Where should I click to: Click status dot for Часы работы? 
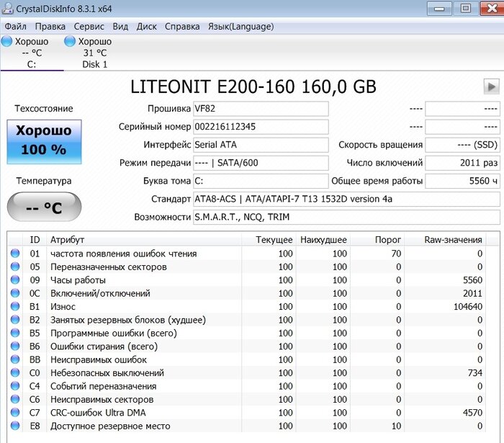coord(15,279)
